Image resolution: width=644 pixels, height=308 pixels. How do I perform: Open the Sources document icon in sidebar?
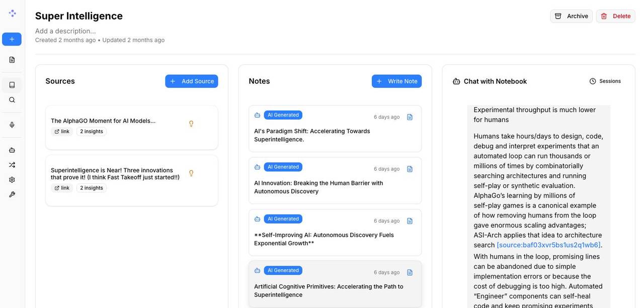coord(12,60)
